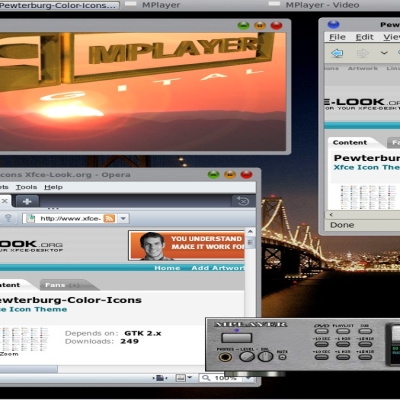Screen dimensions: 400x400
Task: Click the Back arrow in right browser window
Action: (337, 53)
